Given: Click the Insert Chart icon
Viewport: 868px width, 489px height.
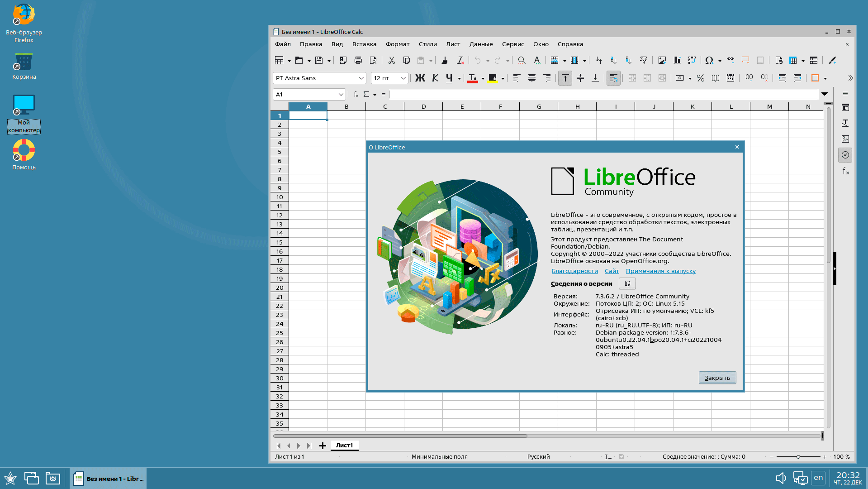Looking at the screenshot, I should pyautogui.click(x=677, y=60).
